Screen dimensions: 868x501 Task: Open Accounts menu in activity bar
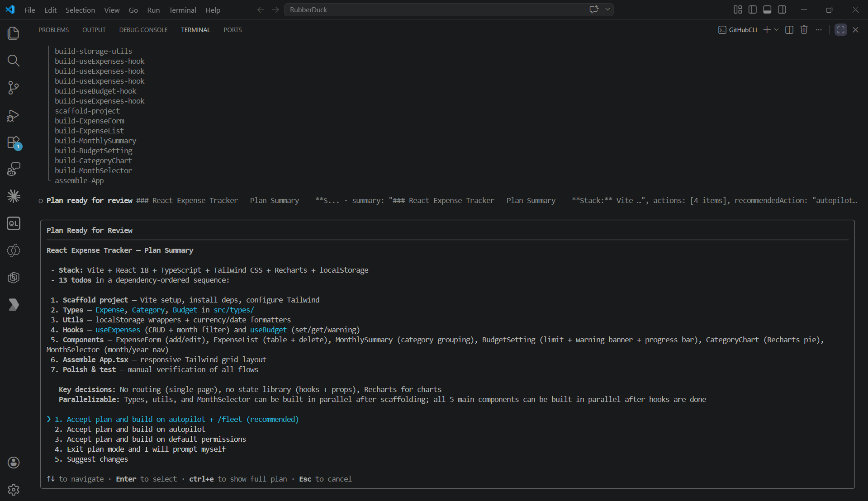pyautogui.click(x=14, y=462)
